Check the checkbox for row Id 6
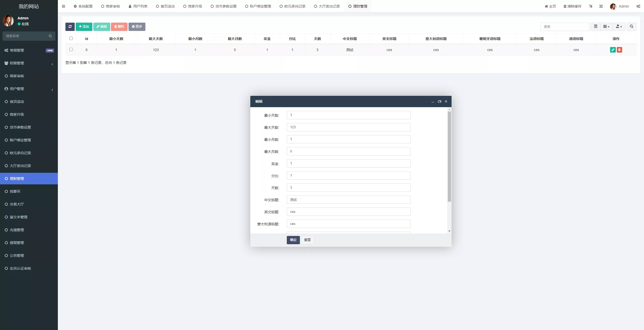 pos(71,50)
